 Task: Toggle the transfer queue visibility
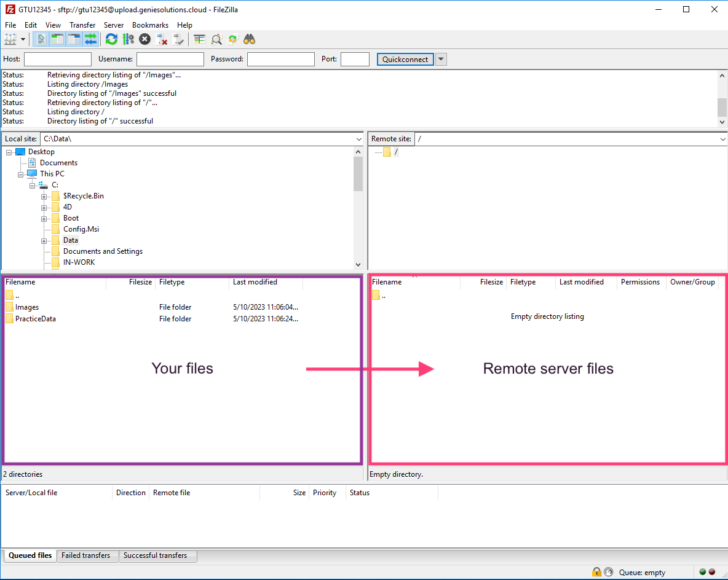90,39
